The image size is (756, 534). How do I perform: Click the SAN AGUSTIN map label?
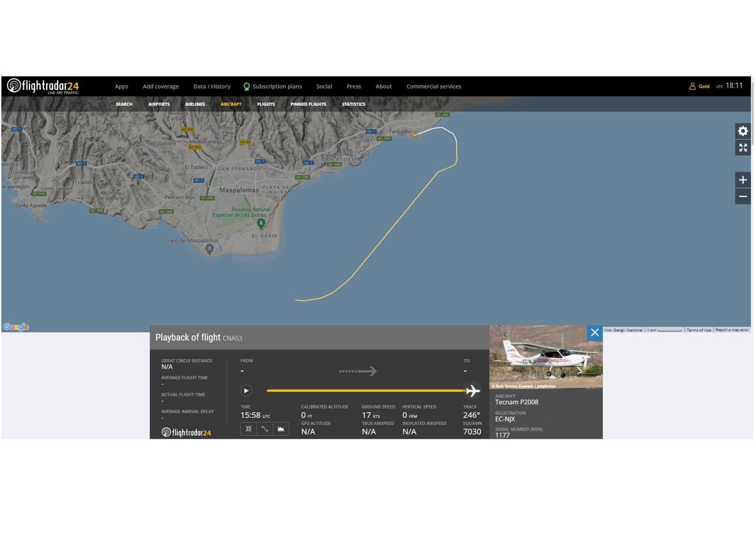[x=342, y=159]
